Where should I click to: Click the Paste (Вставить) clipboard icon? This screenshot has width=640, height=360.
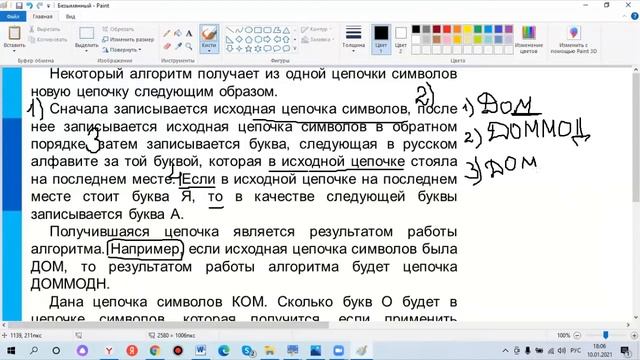pos(14,33)
